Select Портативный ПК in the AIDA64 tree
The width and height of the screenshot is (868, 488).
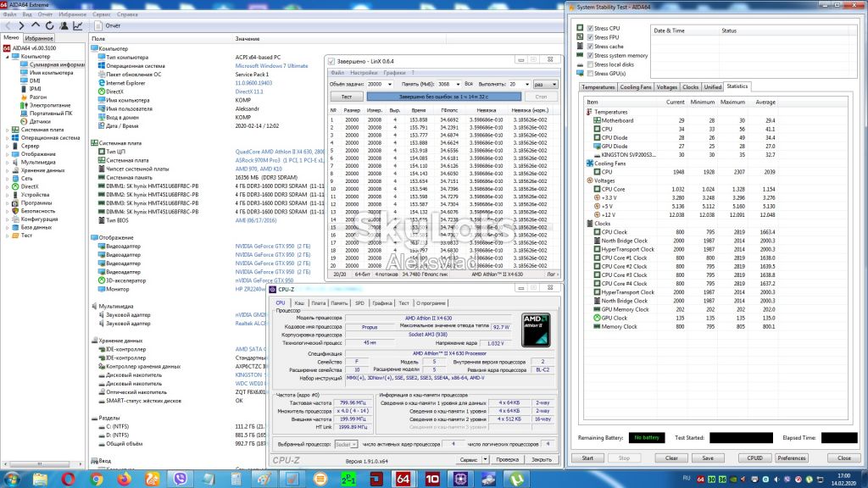tap(51, 114)
